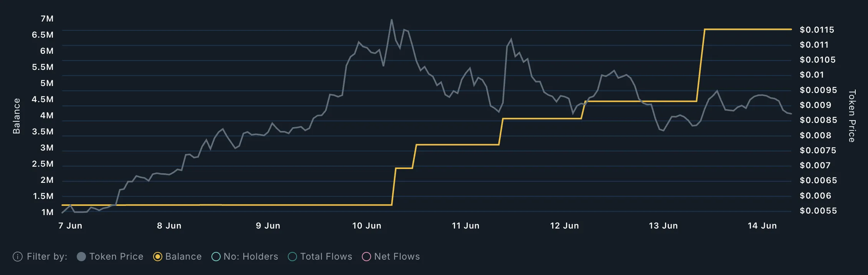
Task: Toggle the Token Price filter circle
Action: click(x=81, y=257)
